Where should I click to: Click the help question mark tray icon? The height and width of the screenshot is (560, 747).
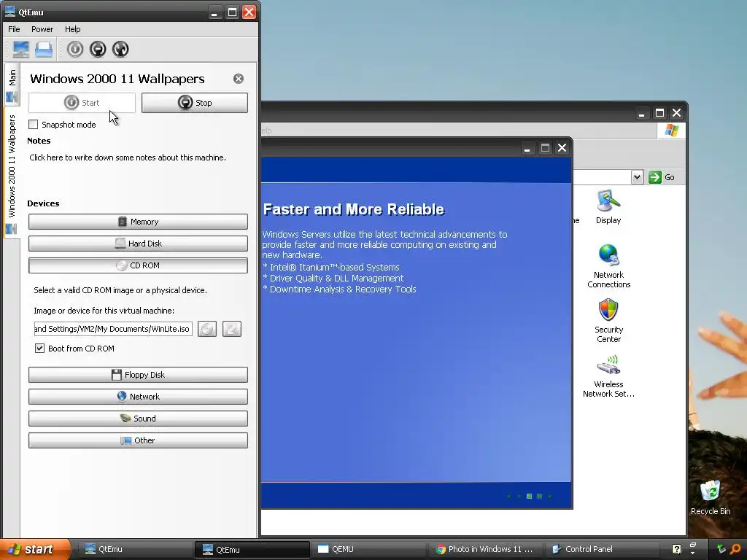click(x=676, y=549)
